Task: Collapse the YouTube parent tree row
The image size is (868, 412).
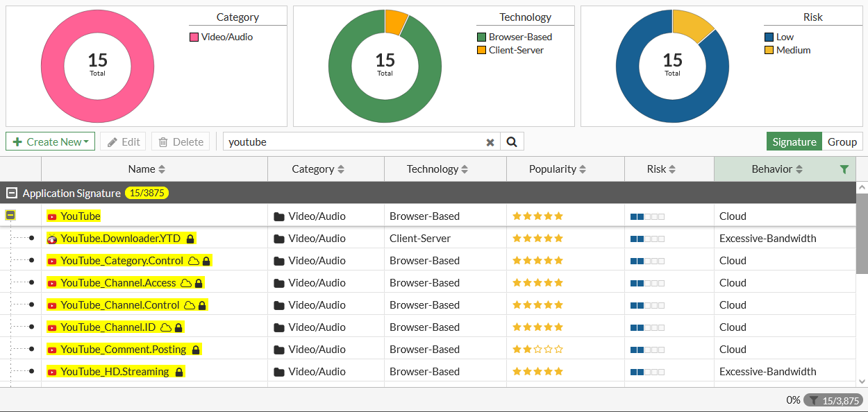Action: click(x=10, y=216)
